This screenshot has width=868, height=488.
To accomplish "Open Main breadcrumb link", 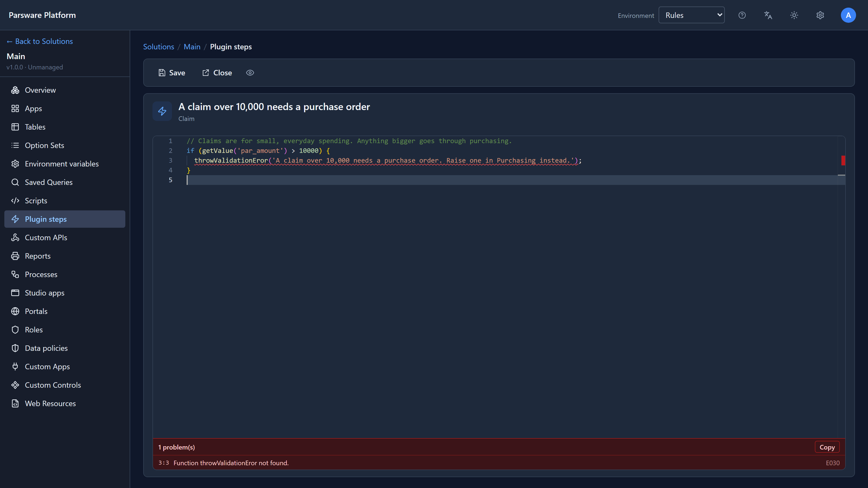I will click(192, 47).
